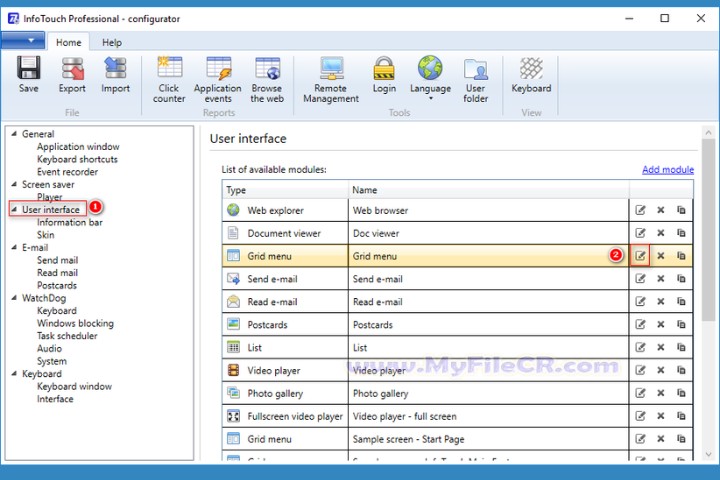Select Information bar in tree
The image size is (720, 480).
pyautogui.click(x=70, y=222)
